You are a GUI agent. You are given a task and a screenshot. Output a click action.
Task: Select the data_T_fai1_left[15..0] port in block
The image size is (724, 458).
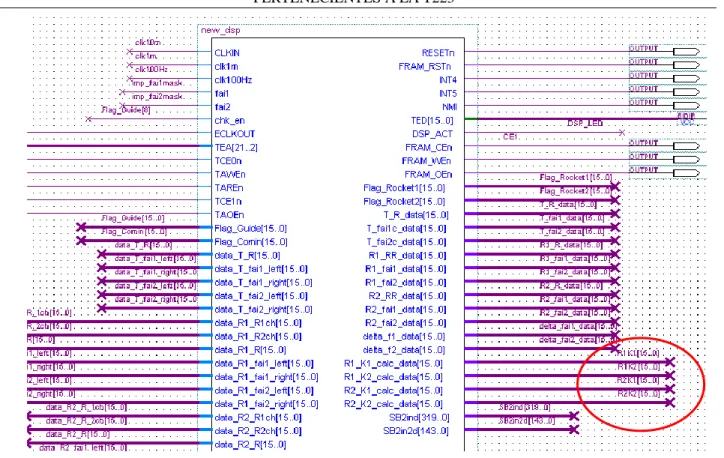click(x=261, y=269)
